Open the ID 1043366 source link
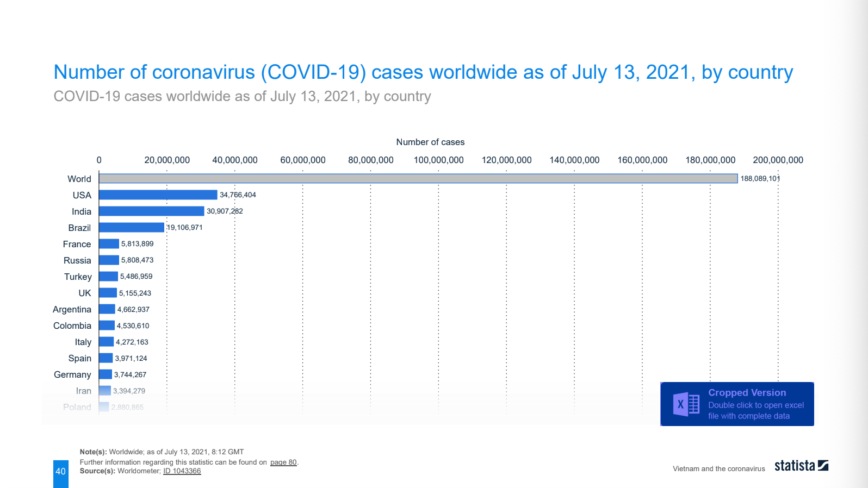Viewport: 868px width, 488px height. click(x=182, y=471)
